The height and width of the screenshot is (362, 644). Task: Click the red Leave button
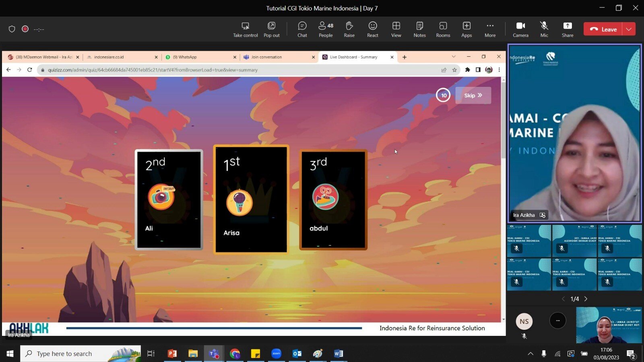[603, 29]
